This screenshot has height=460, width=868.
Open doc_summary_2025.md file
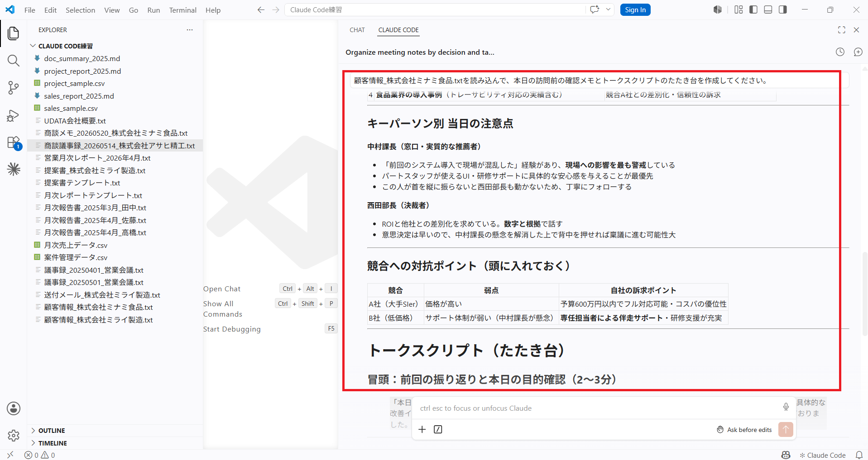click(x=82, y=59)
